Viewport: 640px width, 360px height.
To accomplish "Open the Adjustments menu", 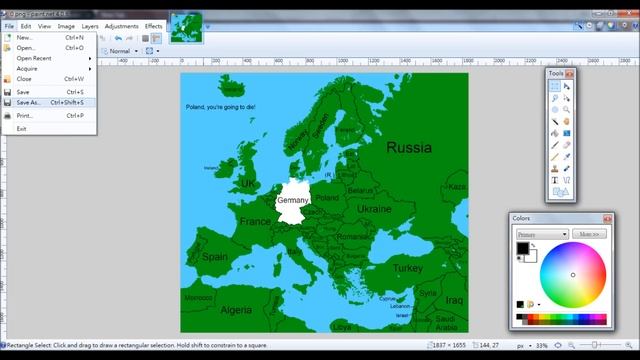I will (x=122, y=26).
